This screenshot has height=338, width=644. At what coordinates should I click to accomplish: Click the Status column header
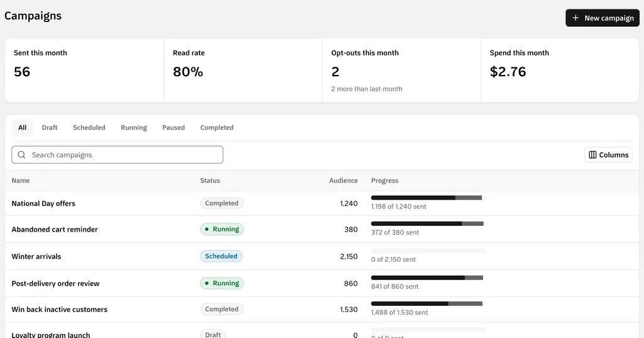(x=210, y=181)
